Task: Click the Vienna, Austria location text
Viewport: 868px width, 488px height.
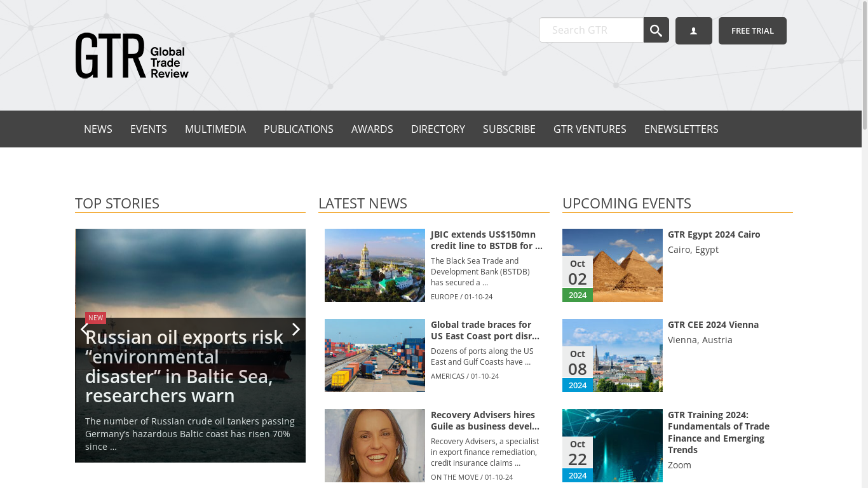Action: 700,340
